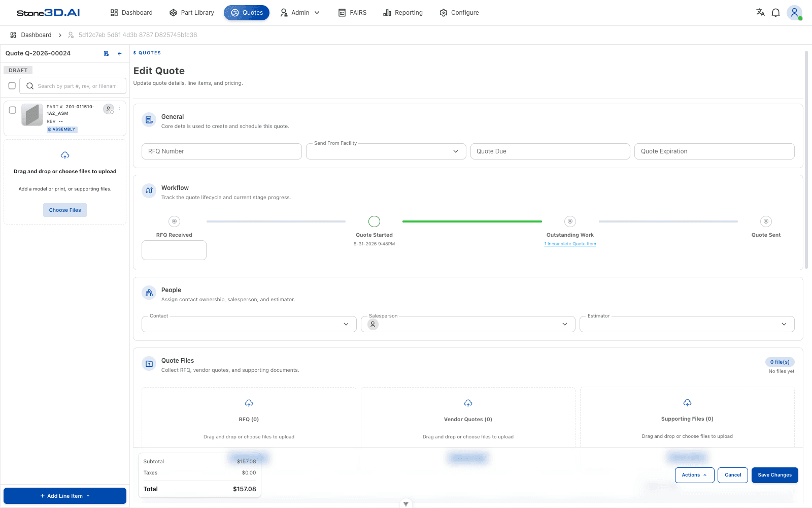Image resolution: width=812 pixels, height=508 pixels.
Task: Click the Supporting Files upload cloud icon
Action: 687,403
